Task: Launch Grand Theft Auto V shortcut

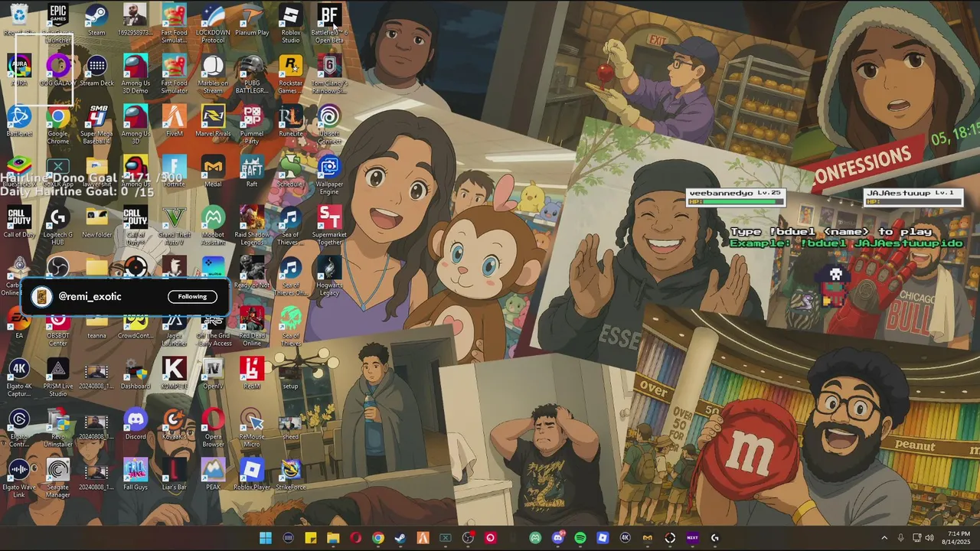Action: [175, 224]
